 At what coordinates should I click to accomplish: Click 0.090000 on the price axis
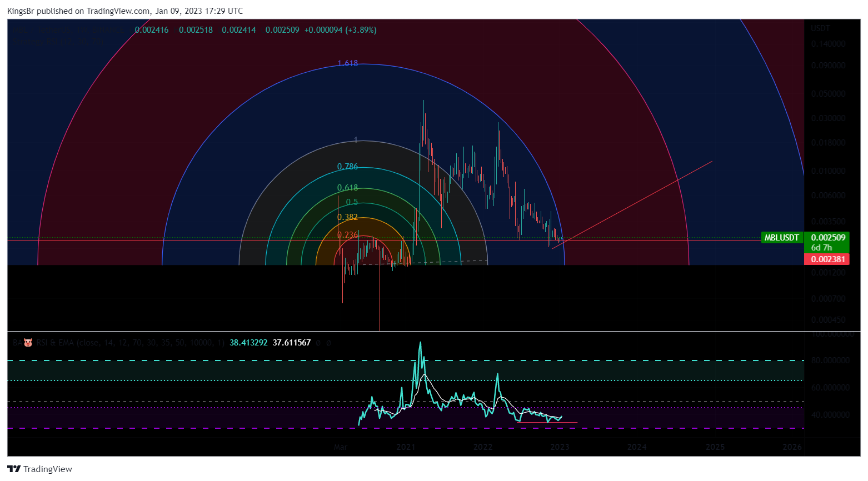pyautogui.click(x=829, y=66)
